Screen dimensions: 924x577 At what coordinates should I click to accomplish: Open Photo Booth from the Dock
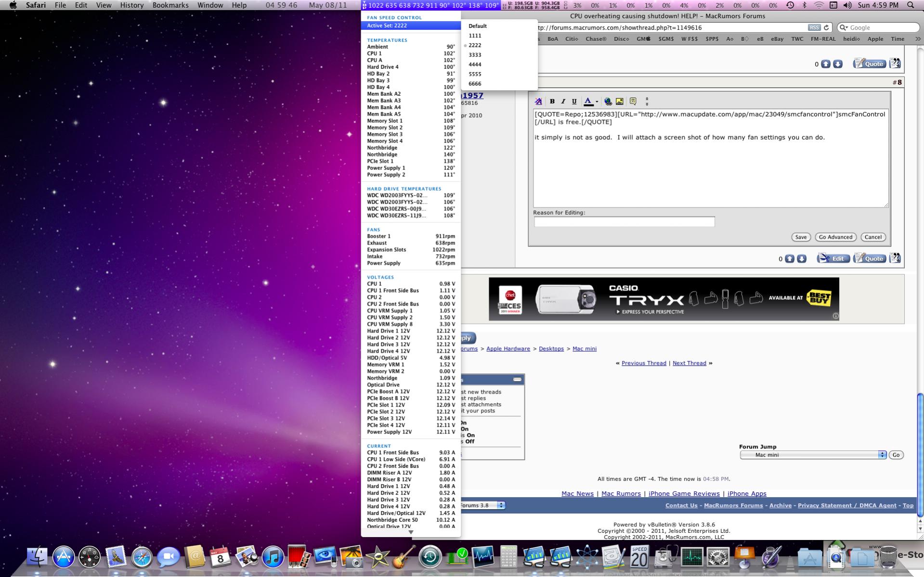coord(299,557)
